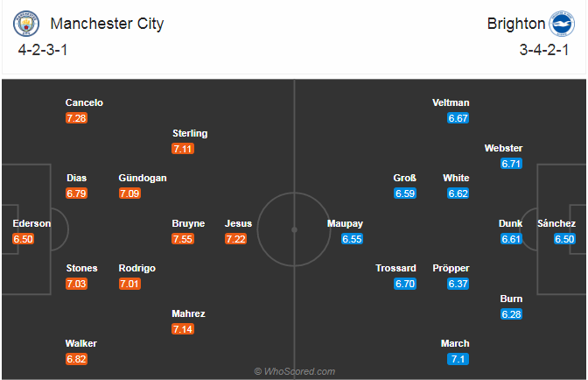Click the Manchester City club crest
This screenshot has width=588, height=380.
coord(27,24)
